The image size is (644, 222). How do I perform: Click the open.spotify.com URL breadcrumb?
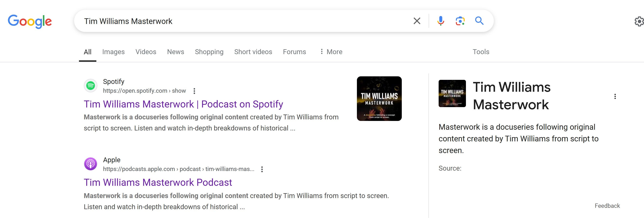tap(144, 91)
